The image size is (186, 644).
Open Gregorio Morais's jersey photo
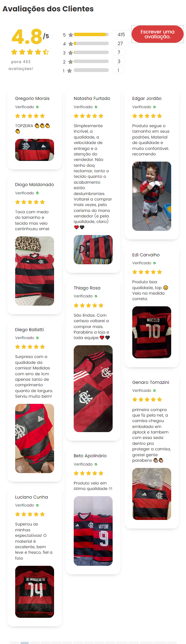[34, 150]
